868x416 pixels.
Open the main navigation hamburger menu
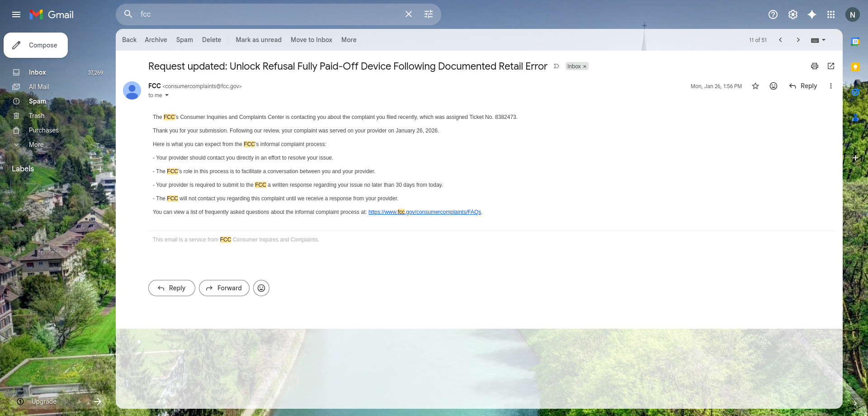click(x=16, y=14)
